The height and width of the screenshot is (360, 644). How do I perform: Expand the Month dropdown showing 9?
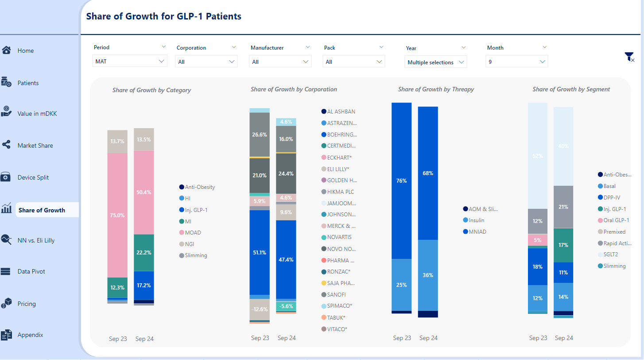tap(516, 62)
